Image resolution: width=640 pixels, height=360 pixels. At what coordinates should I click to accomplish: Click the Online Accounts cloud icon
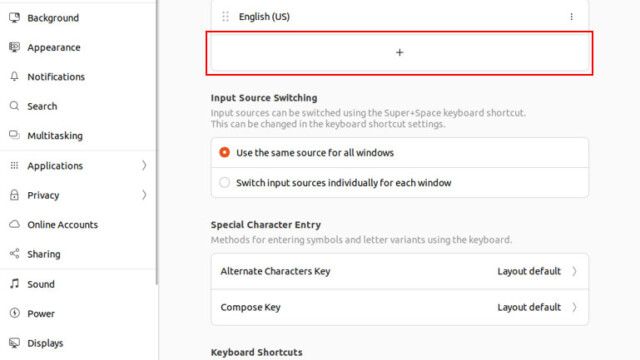coord(14,224)
